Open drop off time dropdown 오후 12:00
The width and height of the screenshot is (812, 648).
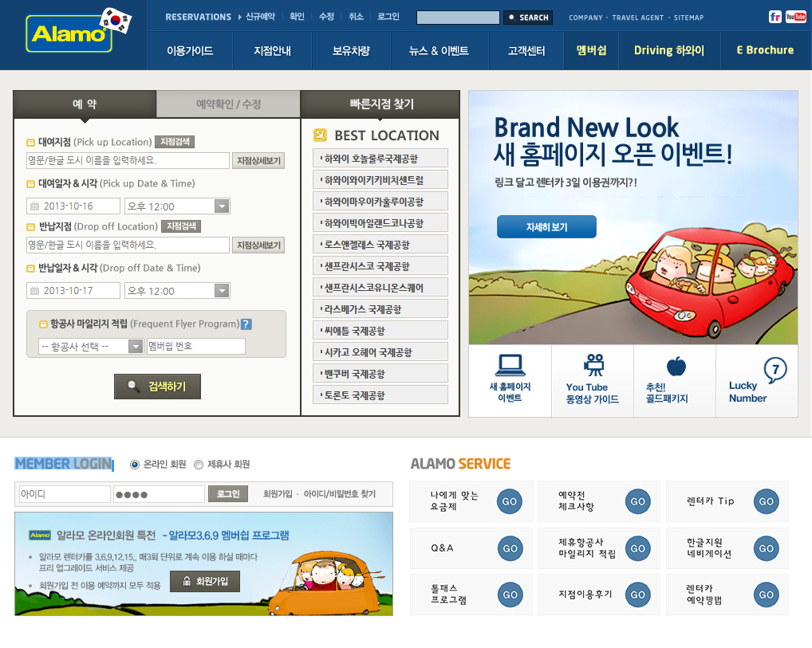177,290
